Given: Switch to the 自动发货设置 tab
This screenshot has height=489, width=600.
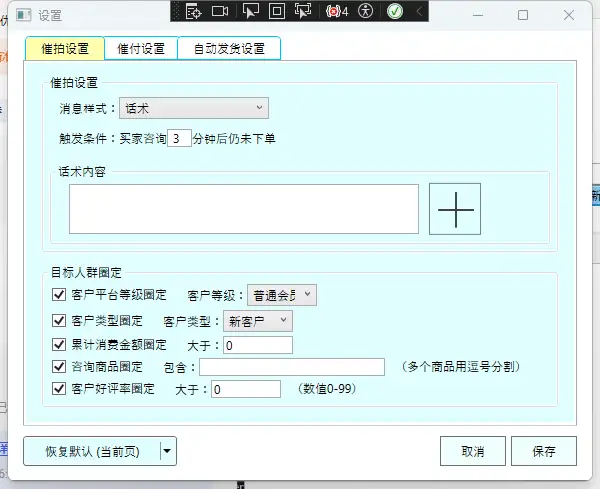Looking at the screenshot, I should pos(229,48).
